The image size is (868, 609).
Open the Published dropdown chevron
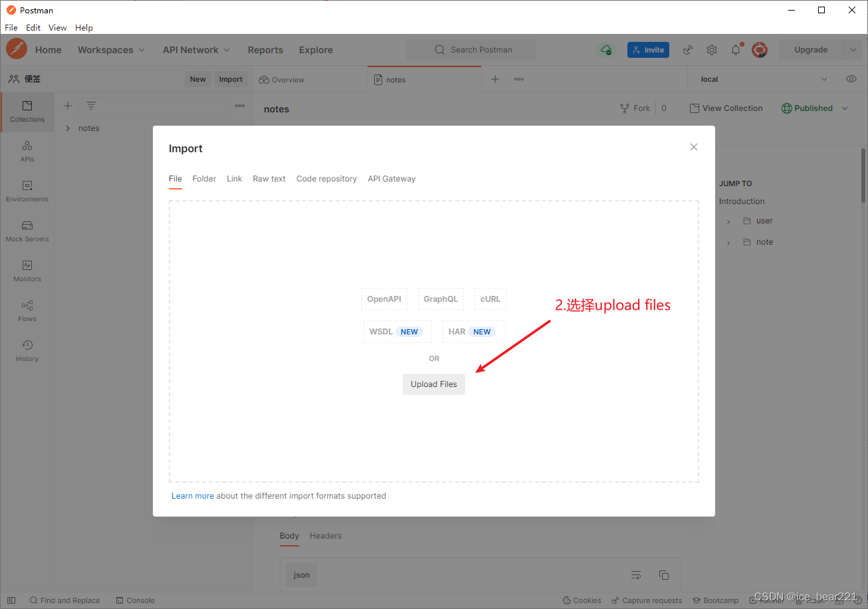tap(845, 108)
